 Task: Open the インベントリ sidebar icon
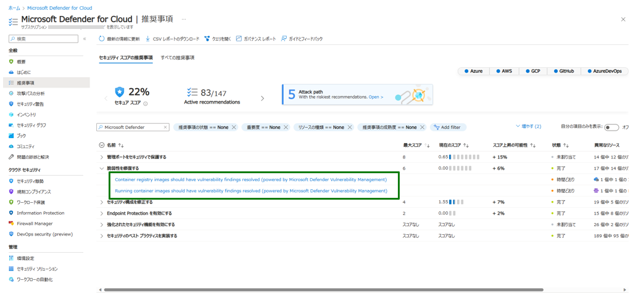click(x=12, y=115)
